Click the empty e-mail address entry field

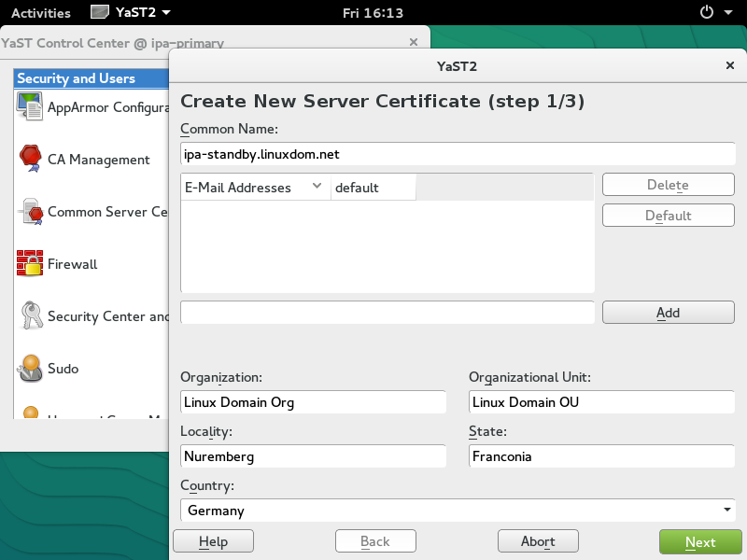[387, 313]
